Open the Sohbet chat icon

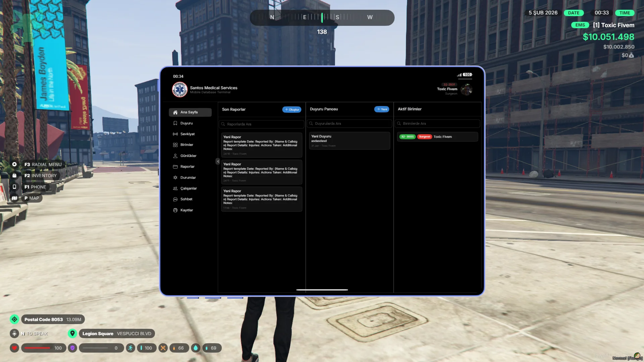[175, 199]
